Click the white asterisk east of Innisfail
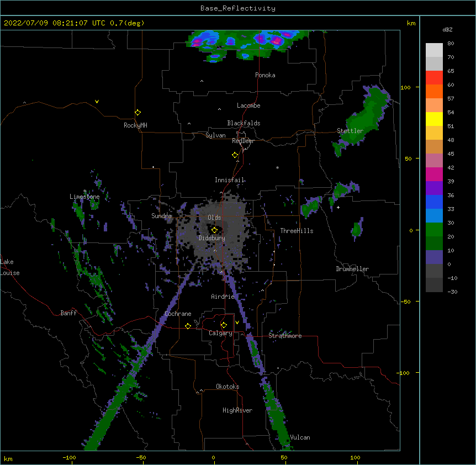The width and height of the screenshot is (476, 465). point(277,167)
